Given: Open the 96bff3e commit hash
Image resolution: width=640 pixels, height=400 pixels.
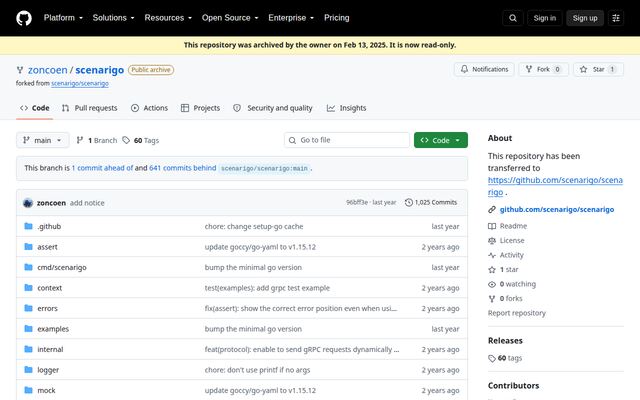Looking at the screenshot, I should pyautogui.click(x=357, y=202).
